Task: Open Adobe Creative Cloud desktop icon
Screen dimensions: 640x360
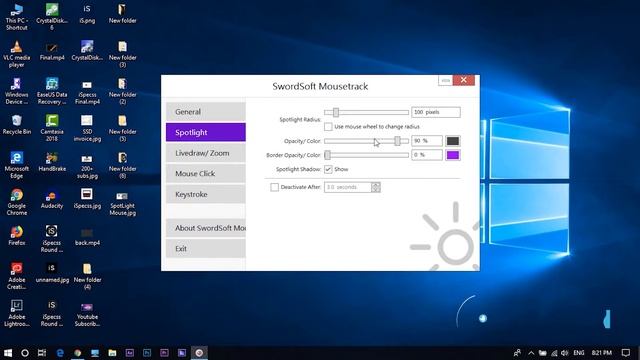Action: click(16, 276)
